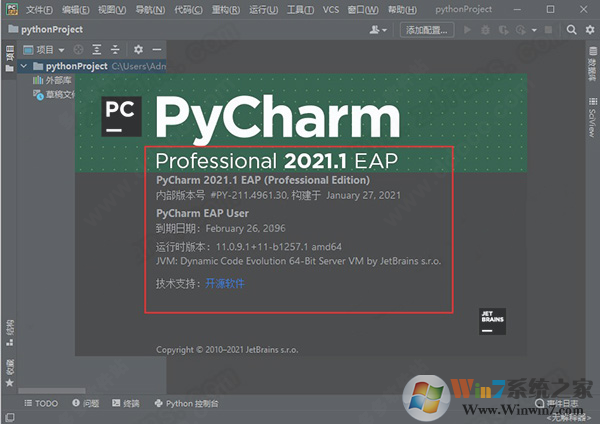Open the TODO tool window
Screen dimensions: 600x424
click(41, 403)
